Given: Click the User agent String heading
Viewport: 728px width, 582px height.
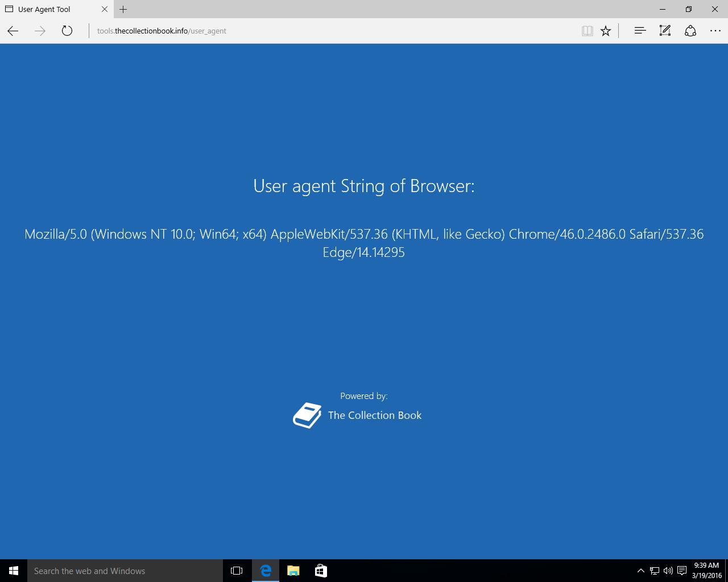Looking at the screenshot, I should pyautogui.click(x=364, y=186).
